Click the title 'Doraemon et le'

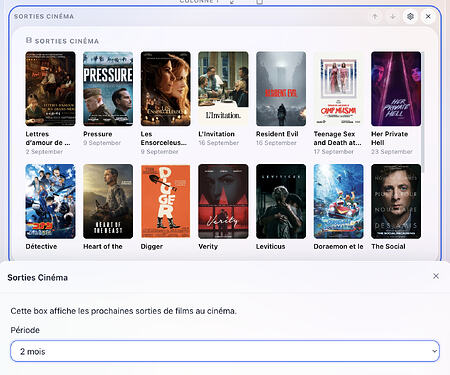coord(338,247)
